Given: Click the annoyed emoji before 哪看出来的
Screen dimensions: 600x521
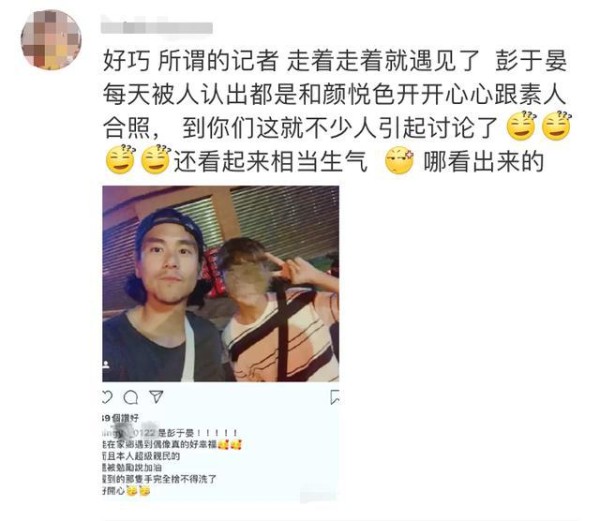Looking at the screenshot, I should [399, 160].
